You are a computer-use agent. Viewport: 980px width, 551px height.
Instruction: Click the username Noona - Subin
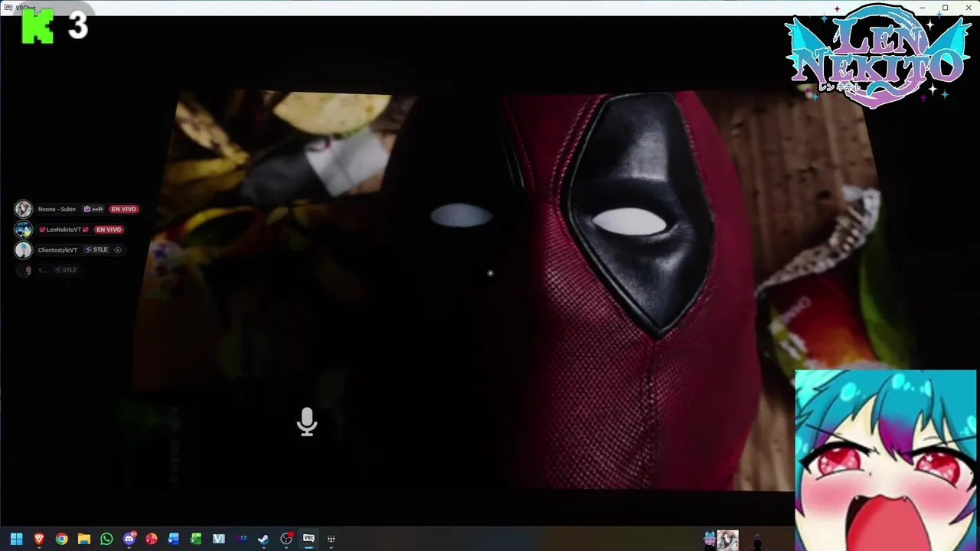pos(57,209)
